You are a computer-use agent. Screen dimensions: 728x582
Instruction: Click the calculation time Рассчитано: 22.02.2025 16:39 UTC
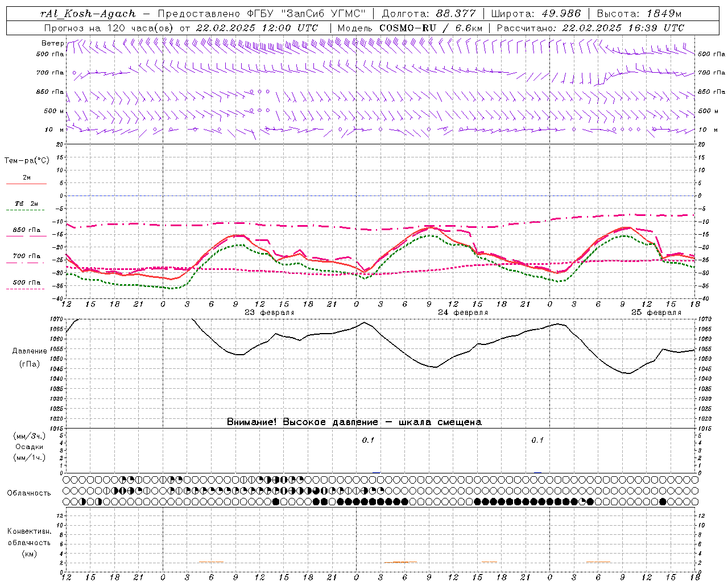click(590, 28)
